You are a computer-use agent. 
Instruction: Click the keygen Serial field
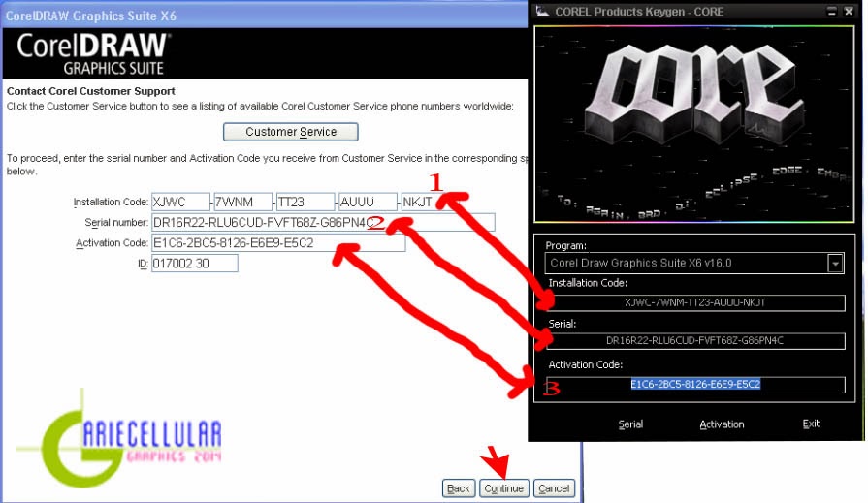click(695, 341)
